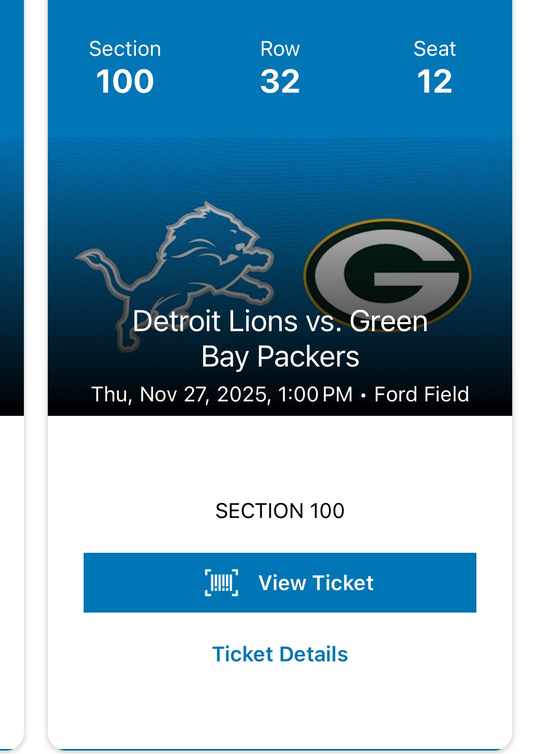Click the Row heading label
The width and height of the screenshot is (560, 754).
pyautogui.click(x=280, y=49)
